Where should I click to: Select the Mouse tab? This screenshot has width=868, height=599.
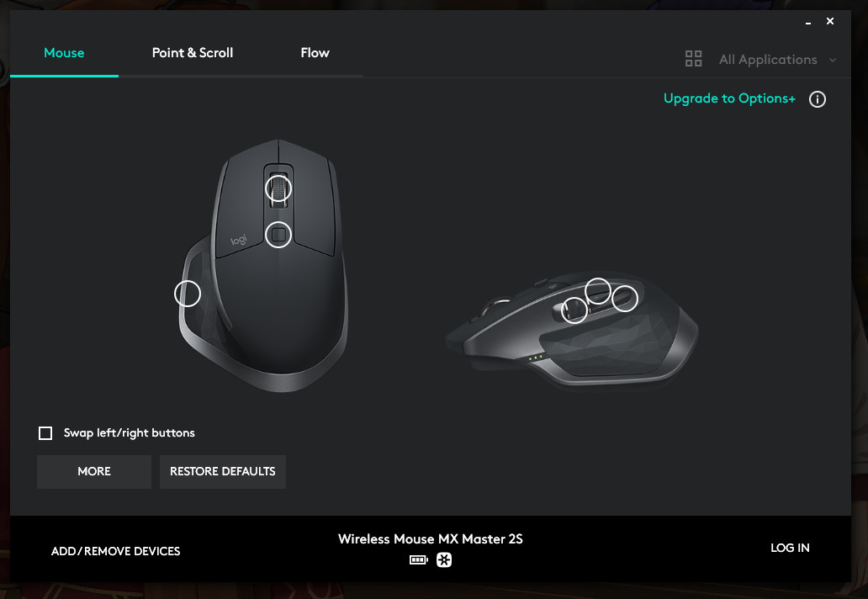pos(64,53)
